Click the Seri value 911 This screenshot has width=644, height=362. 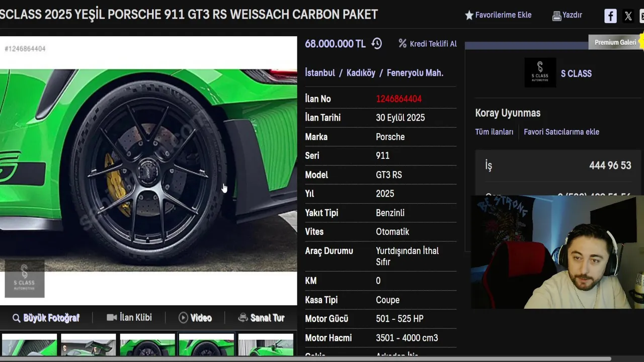click(383, 156)
